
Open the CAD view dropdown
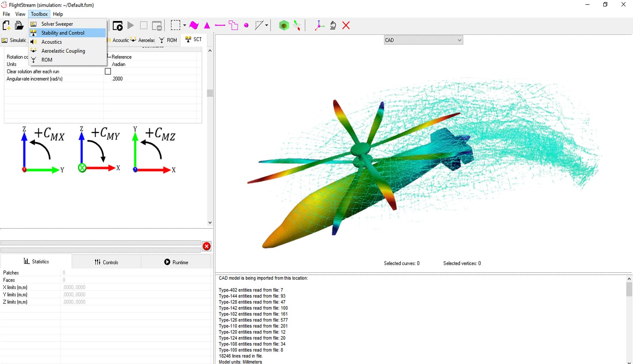pos(423,40)
